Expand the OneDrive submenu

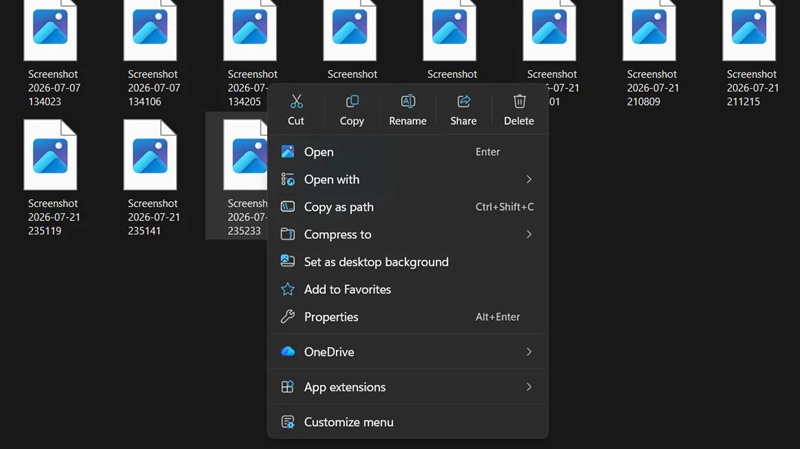coord(408,352)
